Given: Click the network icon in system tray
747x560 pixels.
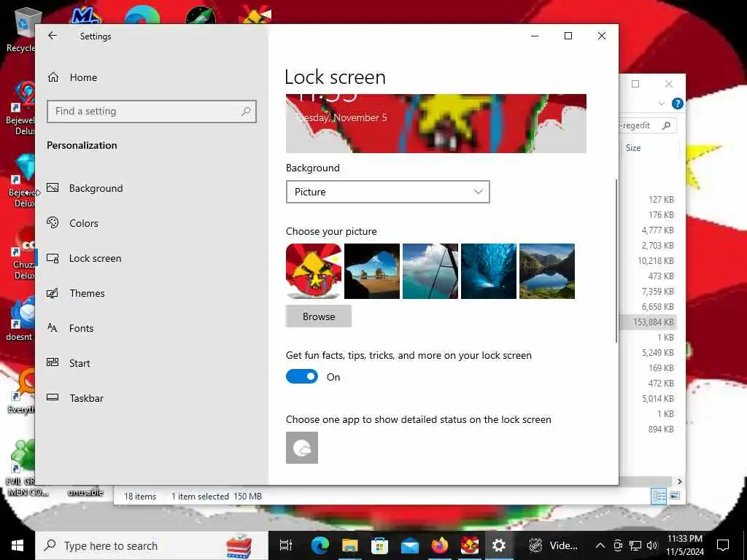Looking at the screenshot, I should click(x=635, y=545).
